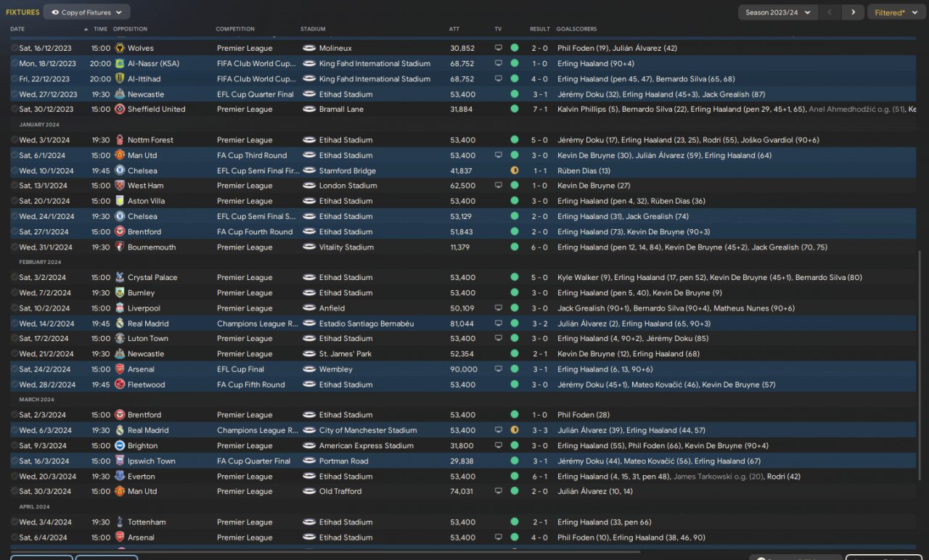The height and width of the screenshot is (560, 929).
Task: Sort by the OPPOSITION column header
Action: (x=130, y=29)
